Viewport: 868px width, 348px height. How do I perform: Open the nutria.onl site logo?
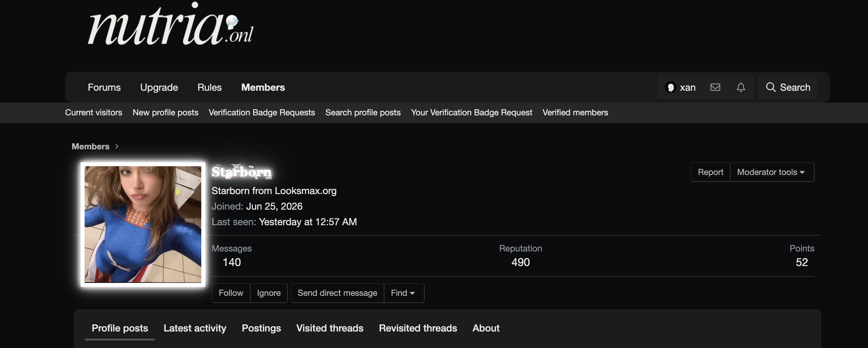[170, 24]
